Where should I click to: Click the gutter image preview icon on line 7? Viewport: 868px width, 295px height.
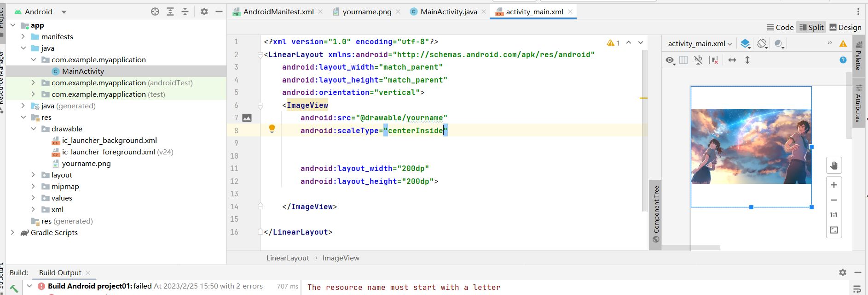(x=247, y=118)
